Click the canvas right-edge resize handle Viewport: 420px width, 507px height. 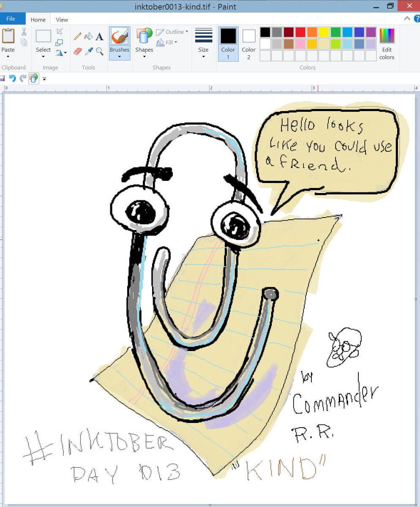[x=417, y=299]
